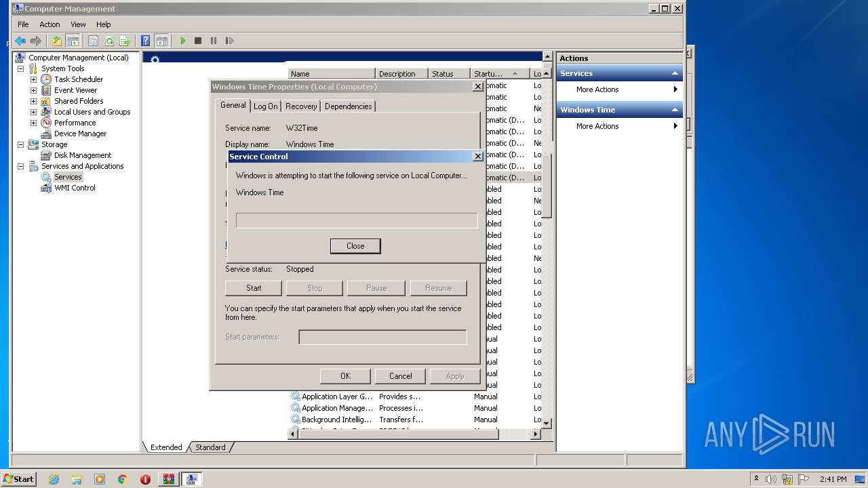Go up one level with the folder icon
The image size is (868, 488).
(x=57, y=41)
